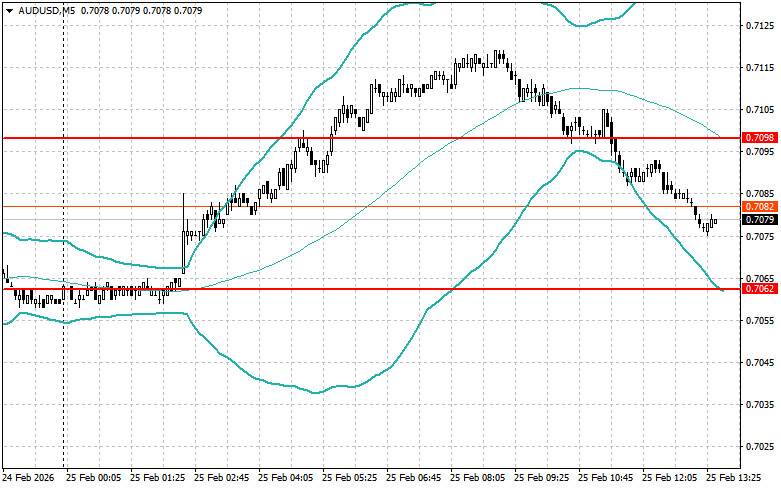
Task: Click the black 0.7079 current price label
Action: 760,220
